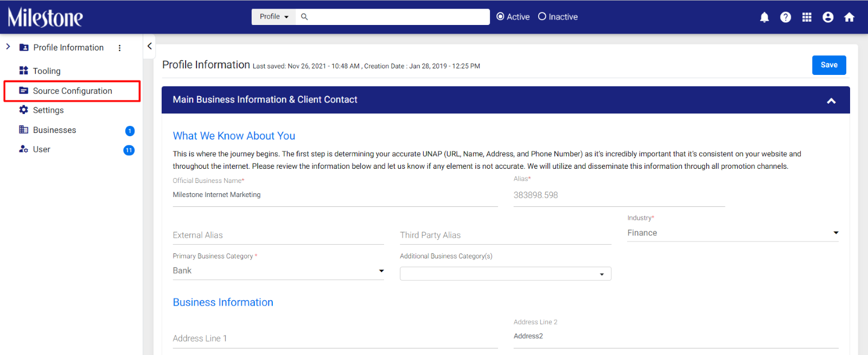Open the notifications bell
This screenshot has height=355, width=868.
[764, 17]
